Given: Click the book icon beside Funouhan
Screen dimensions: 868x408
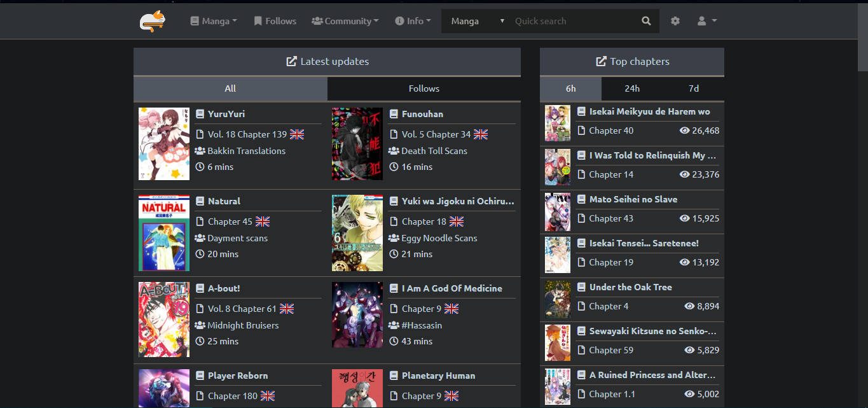Looking at the screenshot, I should point(394,114).
